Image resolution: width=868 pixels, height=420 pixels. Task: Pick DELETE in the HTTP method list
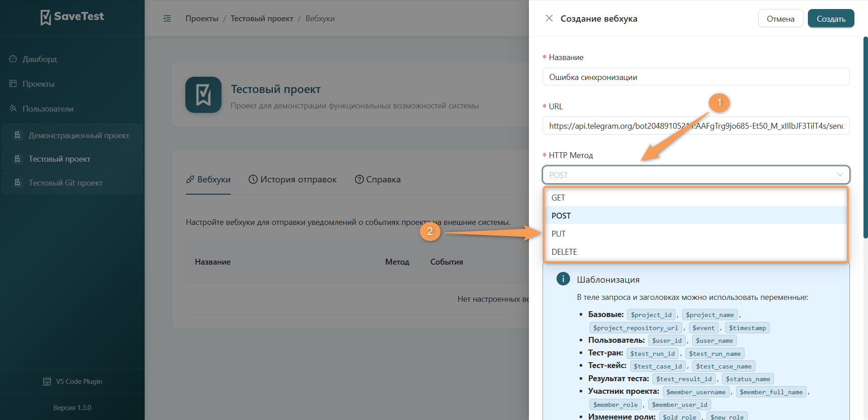[695, 252]
